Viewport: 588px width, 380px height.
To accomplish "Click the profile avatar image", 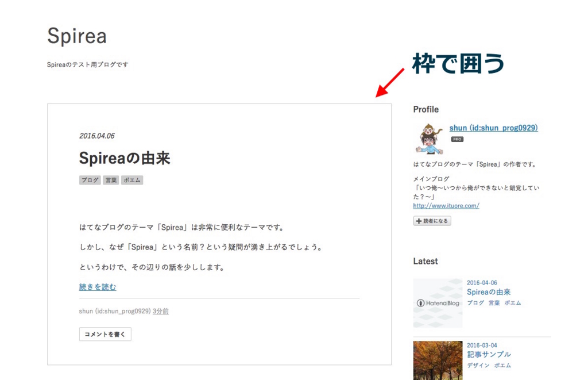I will pyautogui.click(x=430, y=139).
